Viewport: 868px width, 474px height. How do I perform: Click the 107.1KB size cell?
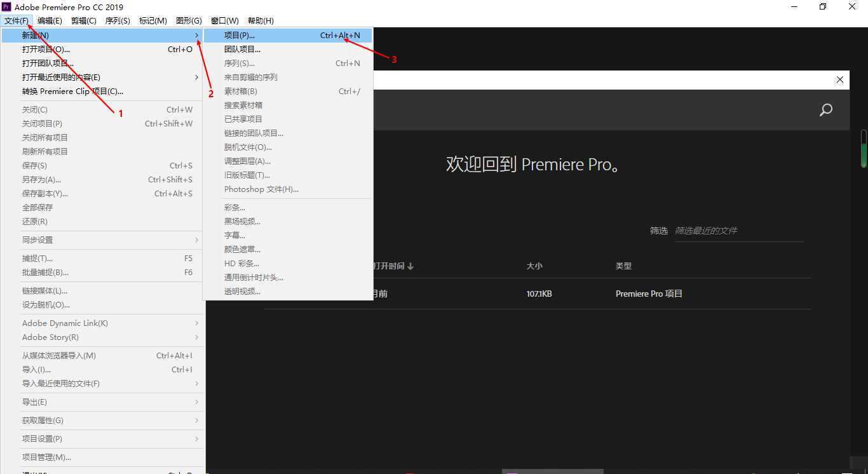click(x=539, y=294)
